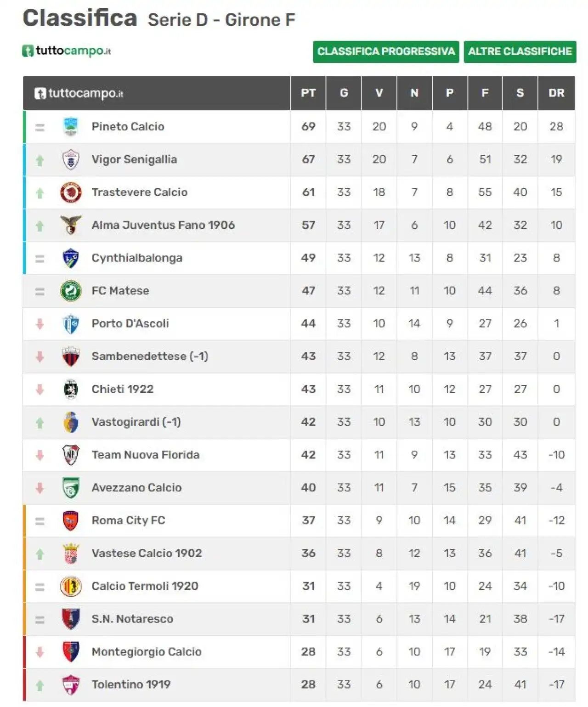
Task: Click the Sambenedettese shield crest
Action: point(71,356)
